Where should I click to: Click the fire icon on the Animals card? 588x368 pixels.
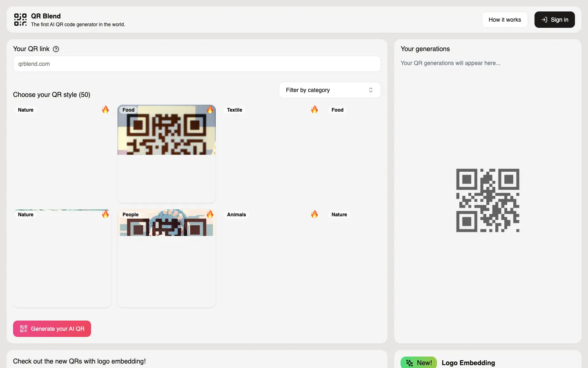[314, 214]
